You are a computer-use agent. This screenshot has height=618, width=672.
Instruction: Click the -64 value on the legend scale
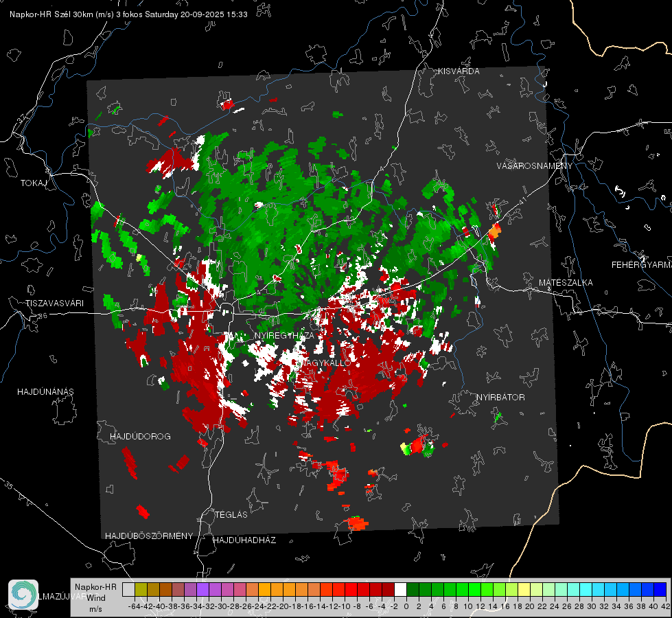[x=134, y=606]
